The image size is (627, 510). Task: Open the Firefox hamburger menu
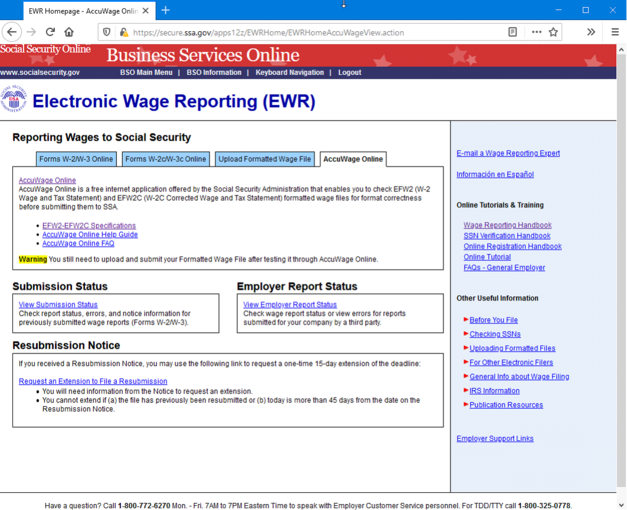[614, 32]
